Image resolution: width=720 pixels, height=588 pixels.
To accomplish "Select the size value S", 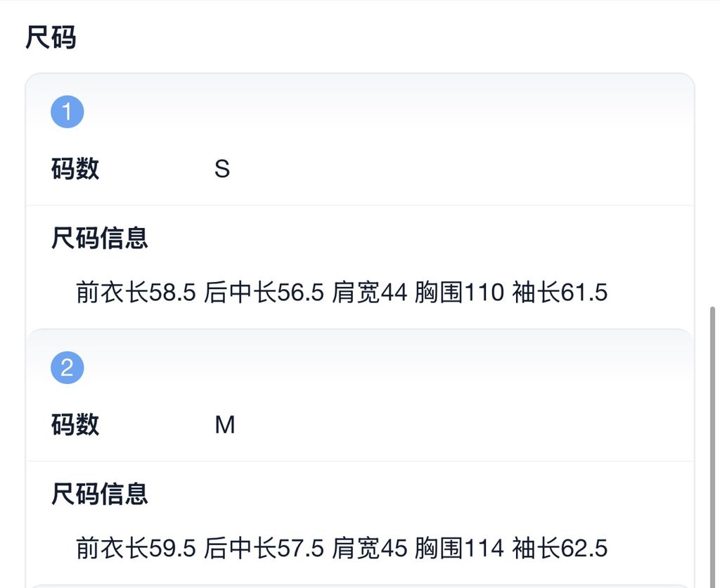I will [222, 169].
